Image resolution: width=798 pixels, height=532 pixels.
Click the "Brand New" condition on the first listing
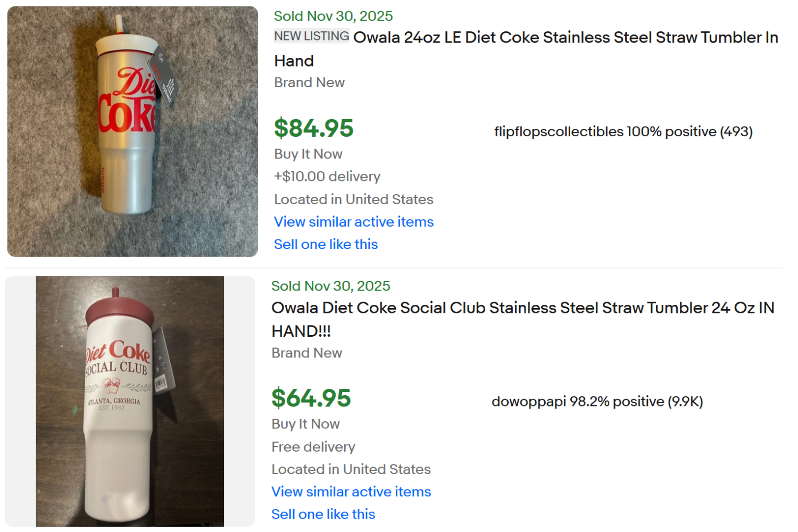point(309,82)
